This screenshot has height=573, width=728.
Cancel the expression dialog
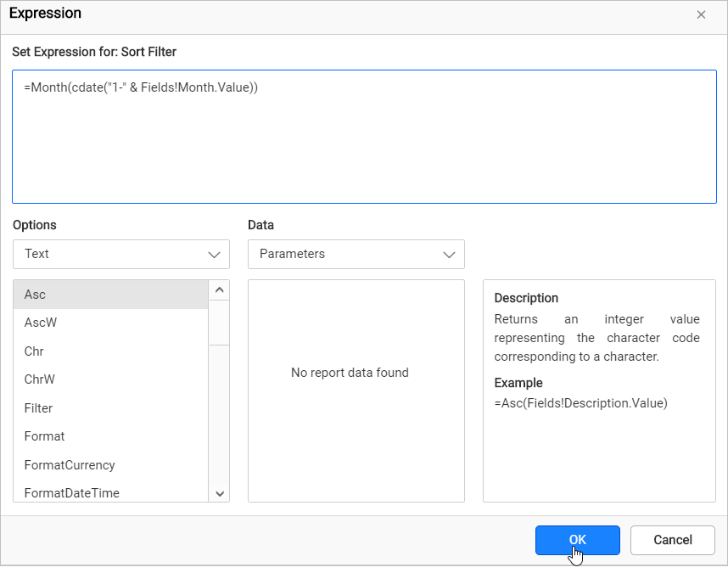point(672,540)
